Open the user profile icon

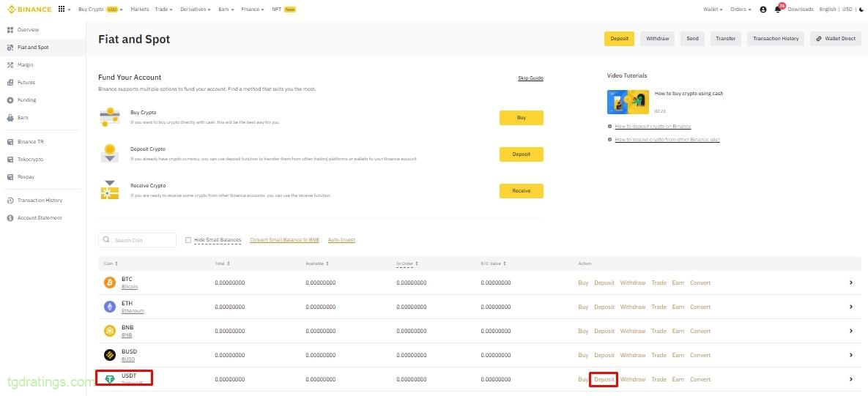point(763,10)
